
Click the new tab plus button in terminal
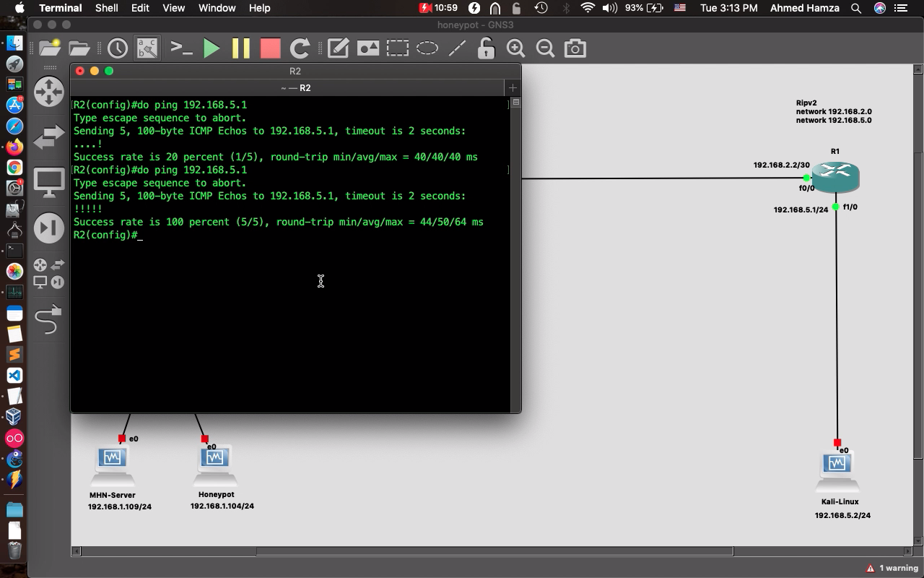coord(513,87)
